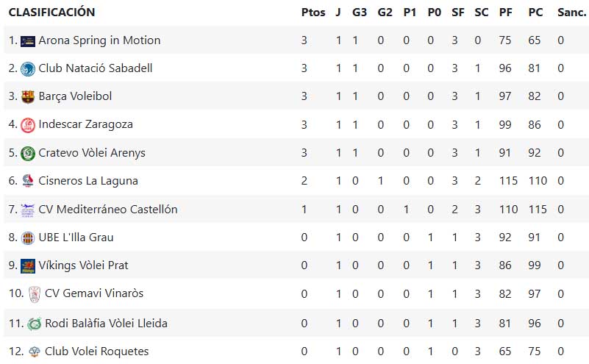Click the Barça Voleibol crest icon
Screen dimensions: 589x364
pyautogui.click(x=28, y=97)
